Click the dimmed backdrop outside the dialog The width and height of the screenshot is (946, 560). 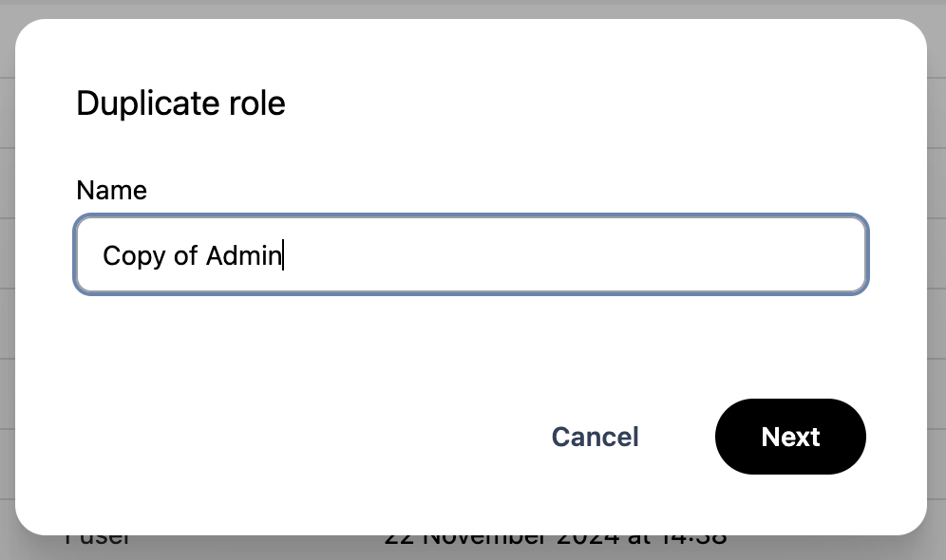pyautogui.click(x=937, y=285)
